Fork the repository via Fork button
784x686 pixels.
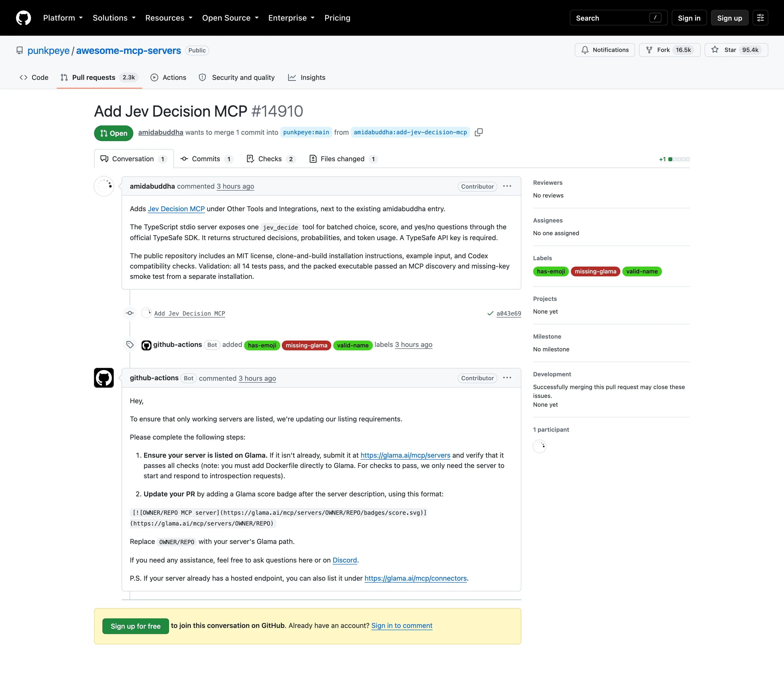click(x=670, y=50)
